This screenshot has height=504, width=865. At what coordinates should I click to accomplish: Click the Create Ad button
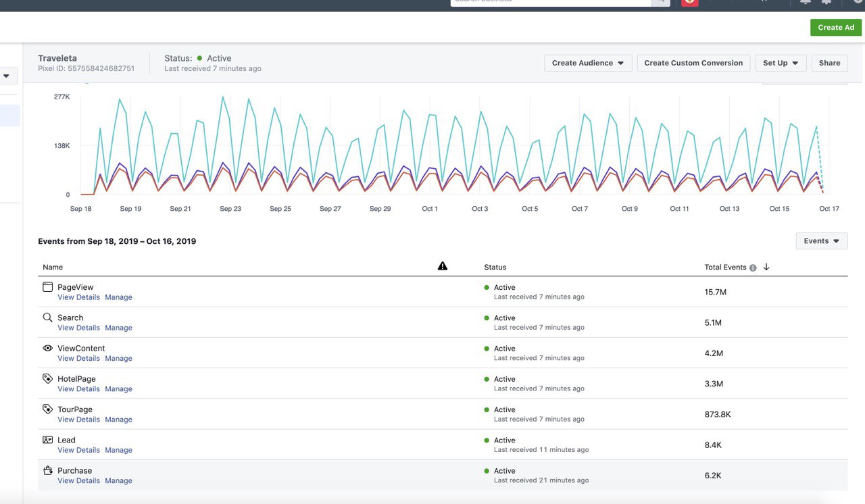click(836, 28)
